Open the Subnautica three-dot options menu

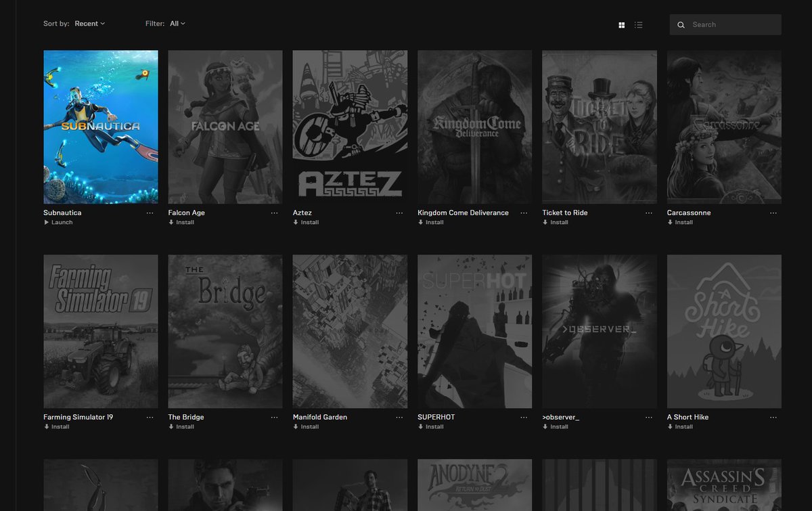pos(150,213)
